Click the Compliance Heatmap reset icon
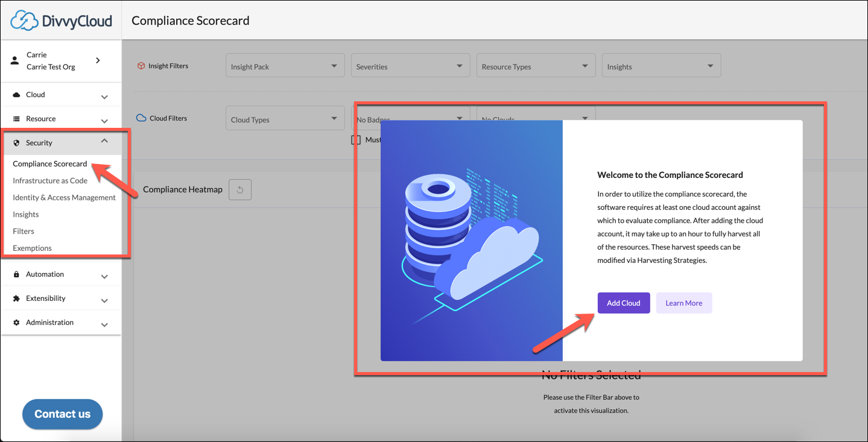Screen dimensions: 868x442 click(x=240, y=190)
